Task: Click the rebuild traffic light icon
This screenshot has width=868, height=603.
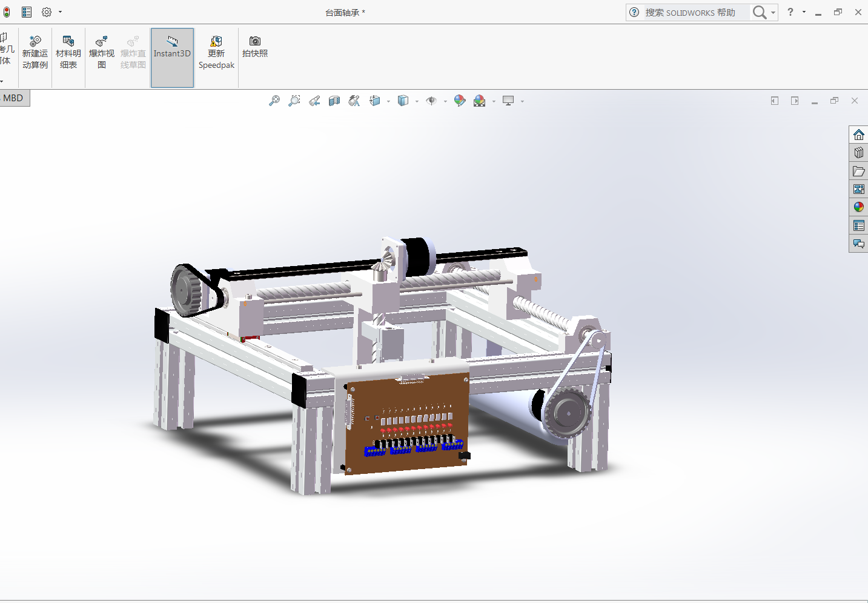Action: 7,12
